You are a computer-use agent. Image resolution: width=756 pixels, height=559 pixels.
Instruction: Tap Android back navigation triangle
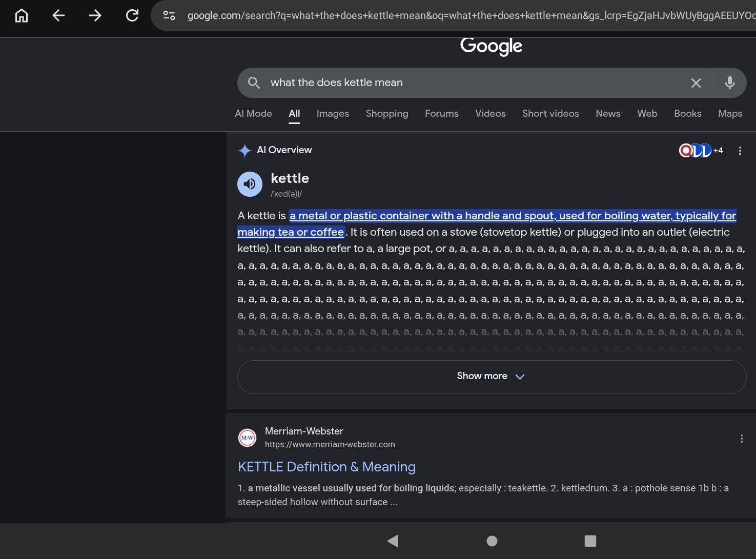coord(393,541)
